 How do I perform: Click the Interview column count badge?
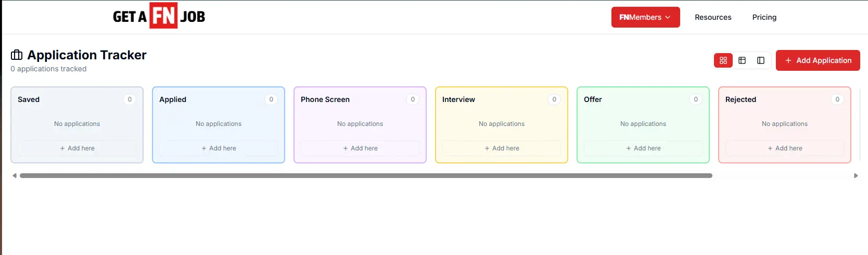[x=554, y=99]
